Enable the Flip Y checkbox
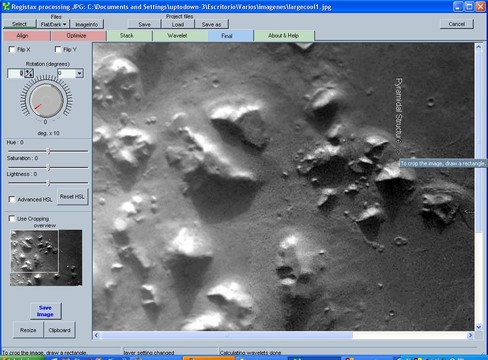This screenshot has width=488, height=360. point(58,49)
